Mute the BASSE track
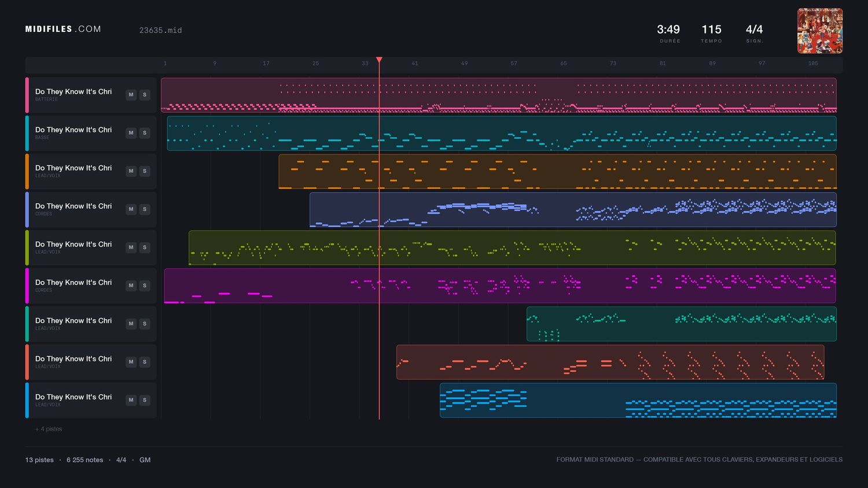This screenshot has height=488, width=868. [x=131, y=133]
